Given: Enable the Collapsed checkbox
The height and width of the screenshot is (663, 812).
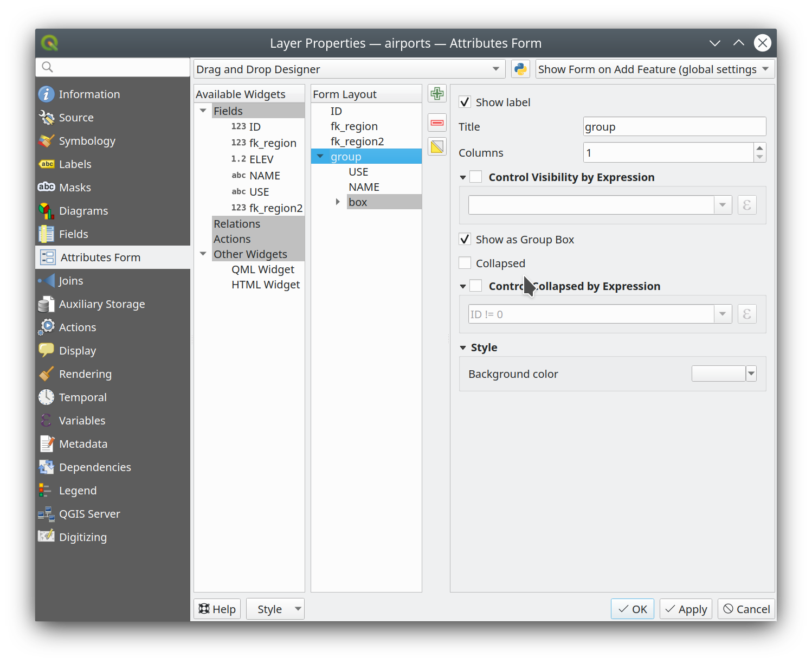Looking at the screenshot, I should point(465,263).
